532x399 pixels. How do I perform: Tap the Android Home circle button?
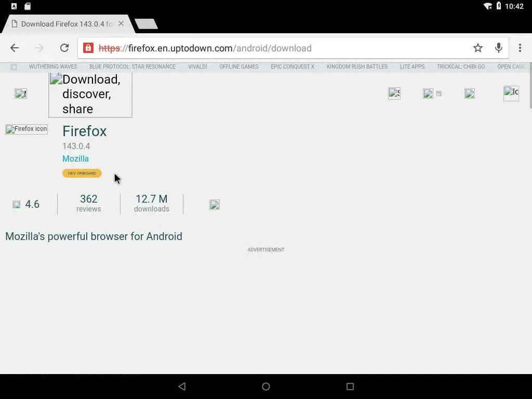[266, 387]
